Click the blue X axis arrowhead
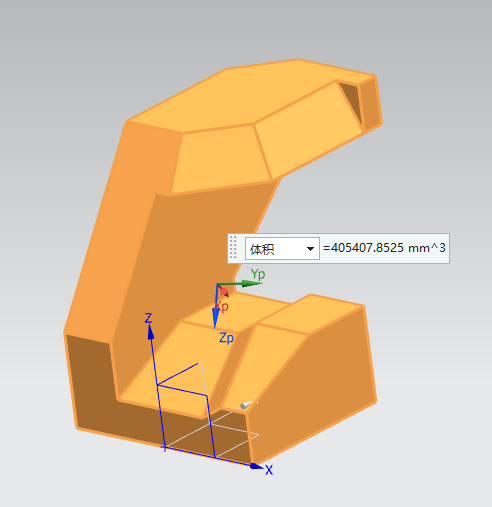The image size is (492, 507). tap(257, 466)
